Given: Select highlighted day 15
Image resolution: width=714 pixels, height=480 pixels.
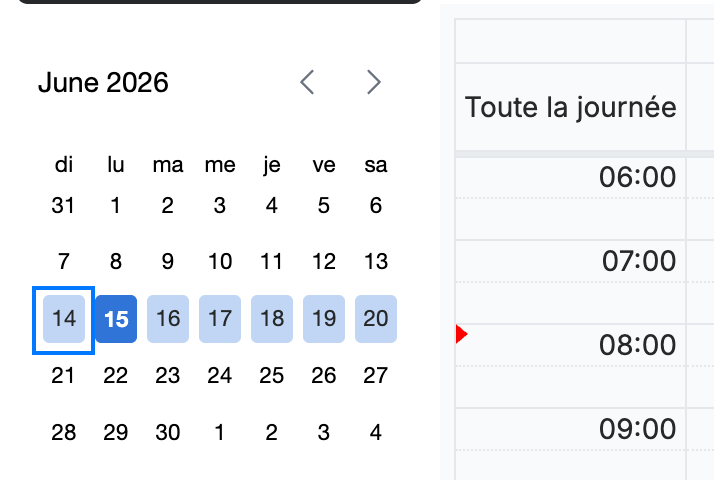Looking at the screenshot, I should click(116, 319).
